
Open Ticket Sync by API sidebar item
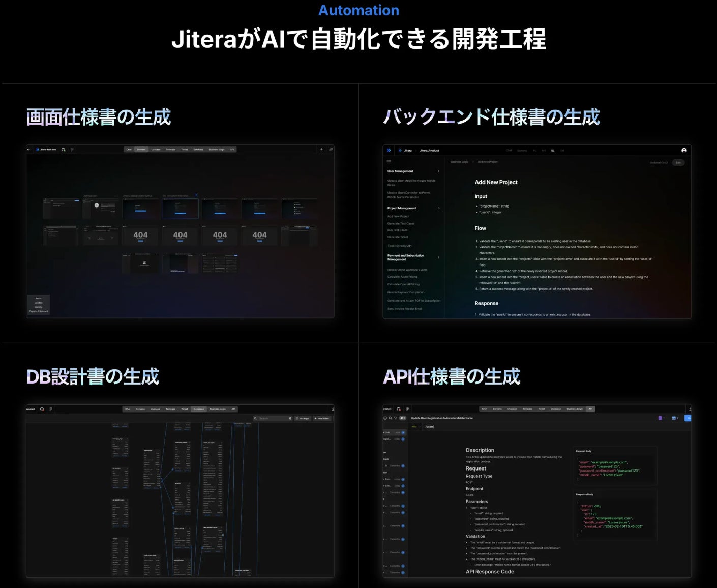point(399,246)
